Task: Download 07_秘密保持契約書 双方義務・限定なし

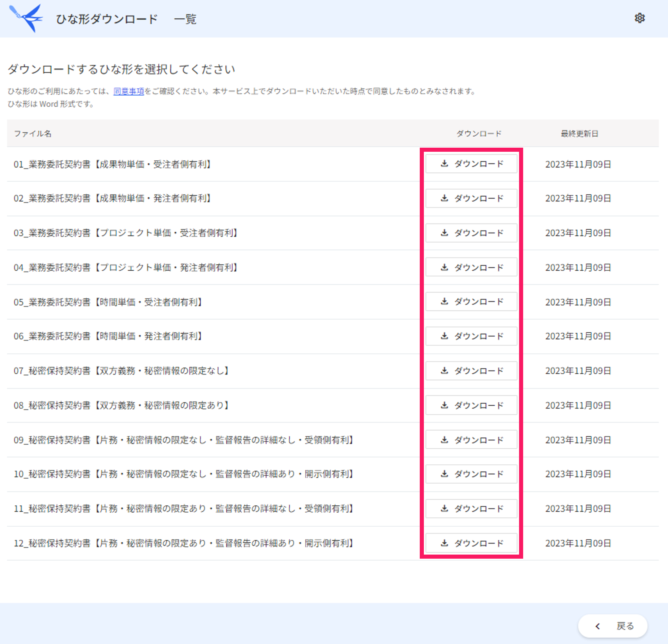Action: [x=471, y=370]
